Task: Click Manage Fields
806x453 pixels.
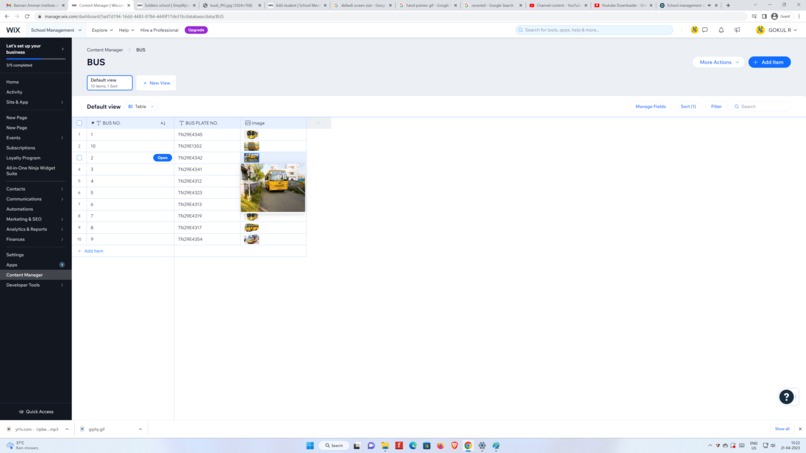Action: click(x=650, y=106)
